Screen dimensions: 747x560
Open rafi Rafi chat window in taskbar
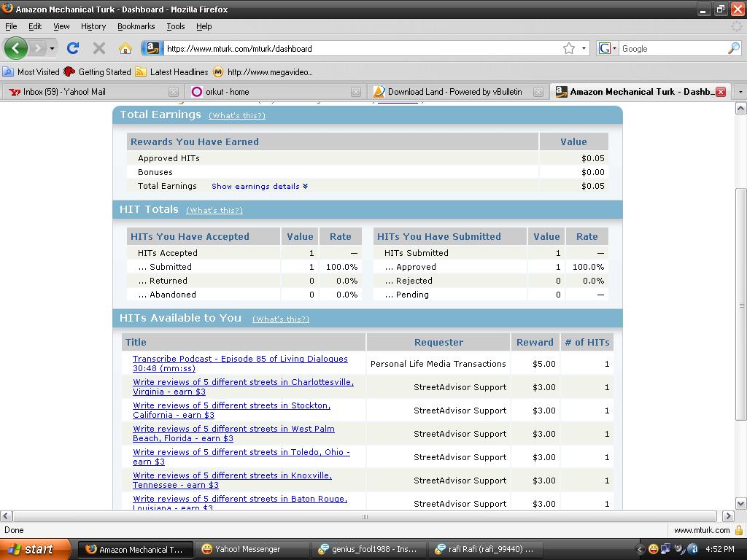point(486,550)
